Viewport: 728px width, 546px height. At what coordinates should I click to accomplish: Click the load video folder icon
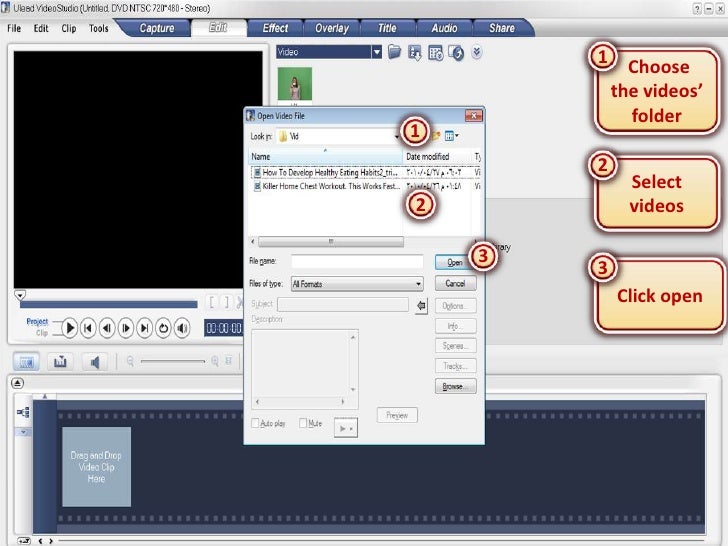click(394, 52)
